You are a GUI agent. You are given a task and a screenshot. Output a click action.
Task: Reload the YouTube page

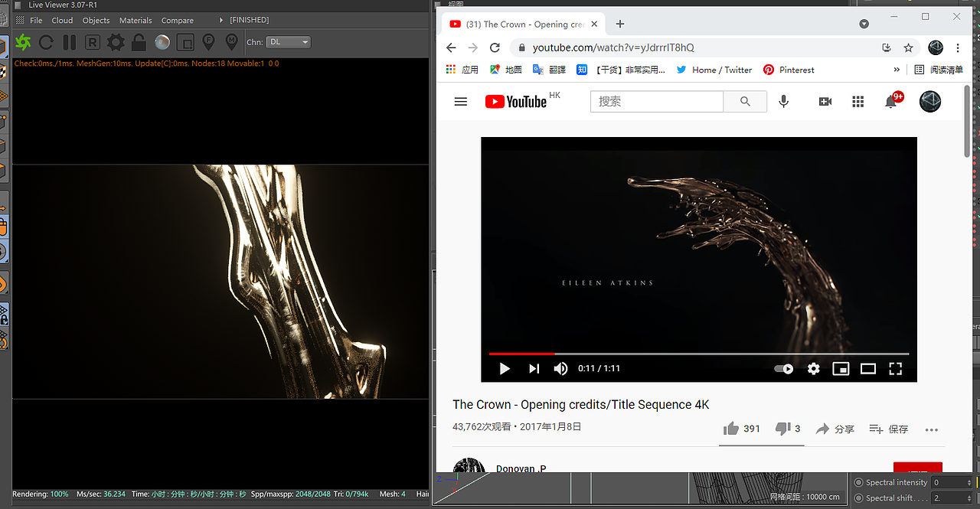(495, 47)
